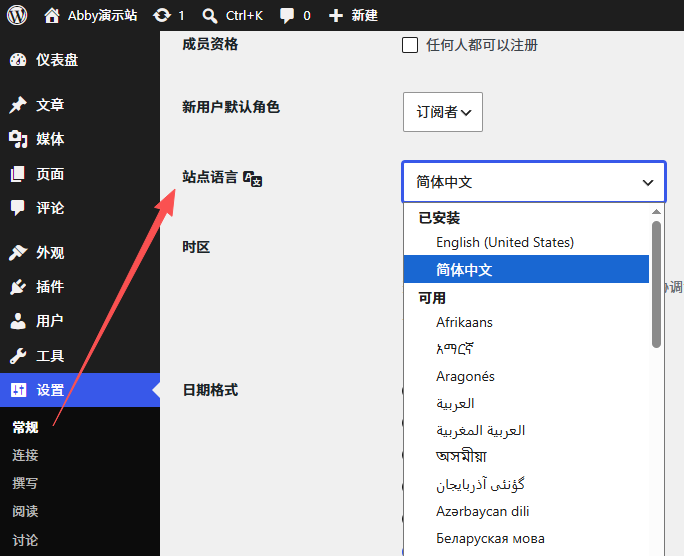
Task: Click the 文章 pushpin icon
Action: click(x=18, y=105)
